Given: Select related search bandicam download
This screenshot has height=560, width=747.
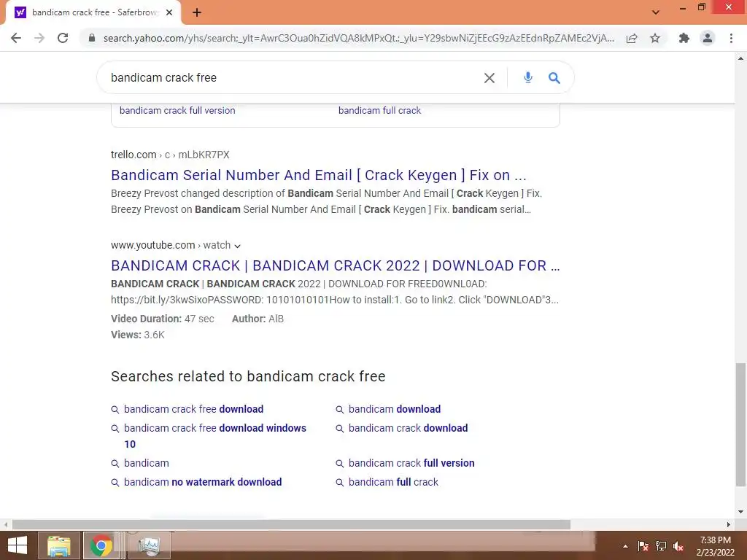Looking at the screenshot, I should [x=395, y=409].
